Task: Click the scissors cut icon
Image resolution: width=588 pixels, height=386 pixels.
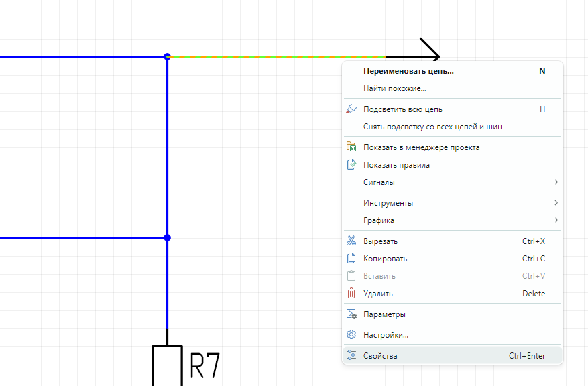Action: (x=351, y=241)
